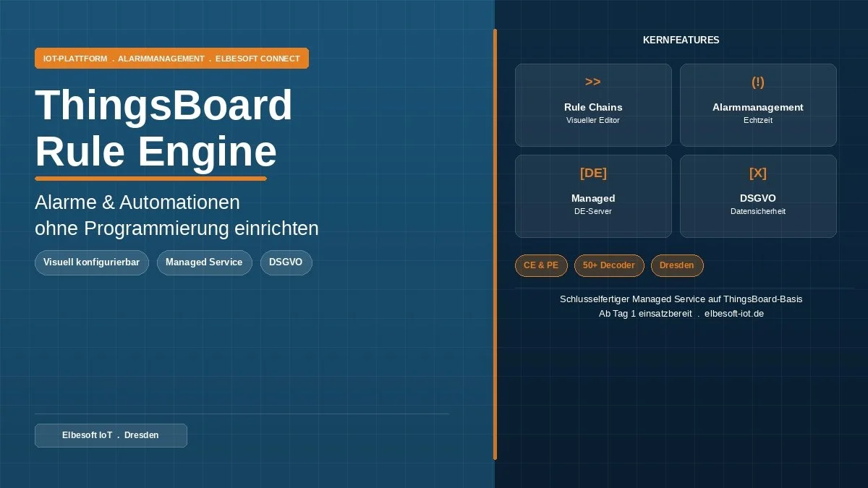Click the 'Elbesoft IoT . Dresden' badge
This screenshot has height=488, width=868.
pos(111,435)
